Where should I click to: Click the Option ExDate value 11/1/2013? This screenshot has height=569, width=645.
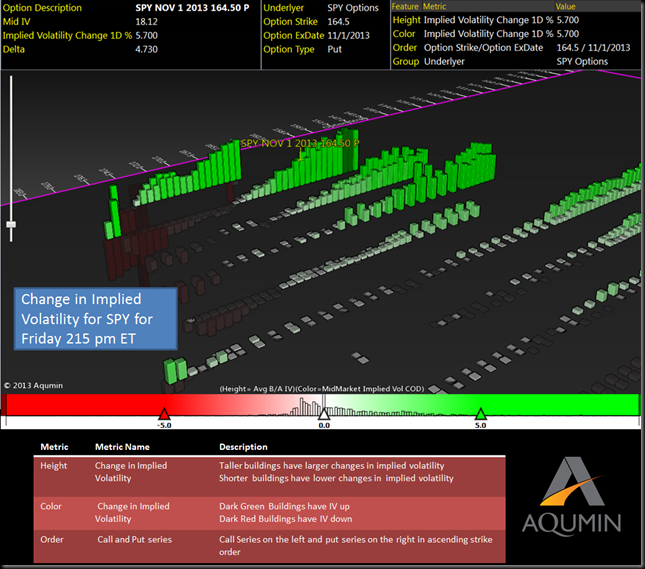(x=348, y=35)
